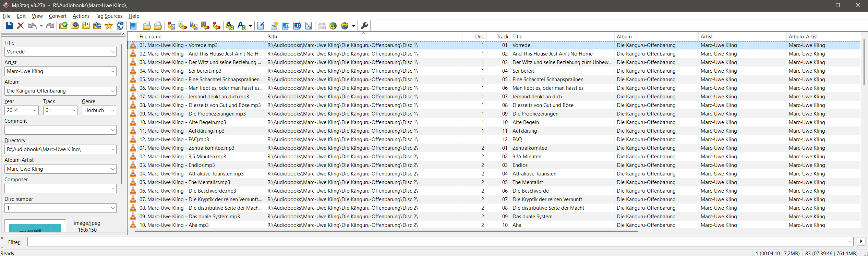Open the web sources dropdown arrow
This screenshot has height=256, width=868.
point(353,26)
